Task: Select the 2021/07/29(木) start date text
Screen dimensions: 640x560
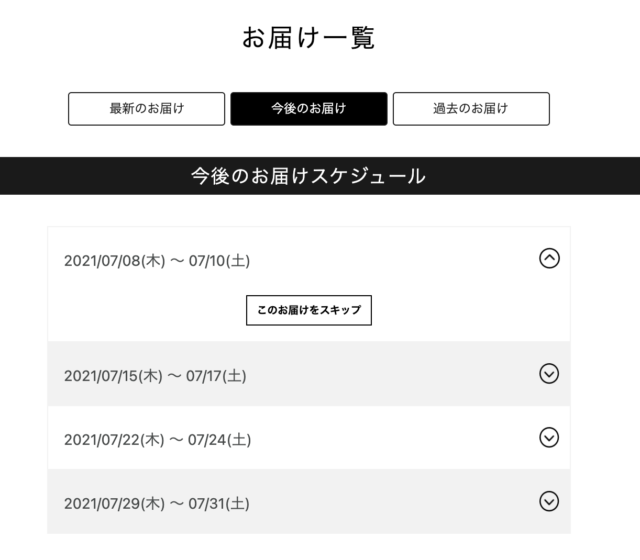Action: point(115,504)
